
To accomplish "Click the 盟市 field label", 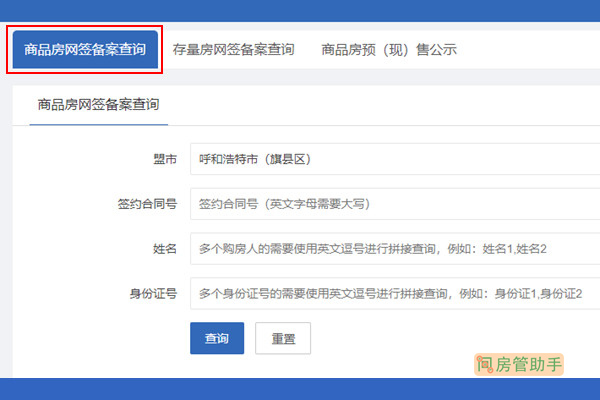I will (165, 159).
